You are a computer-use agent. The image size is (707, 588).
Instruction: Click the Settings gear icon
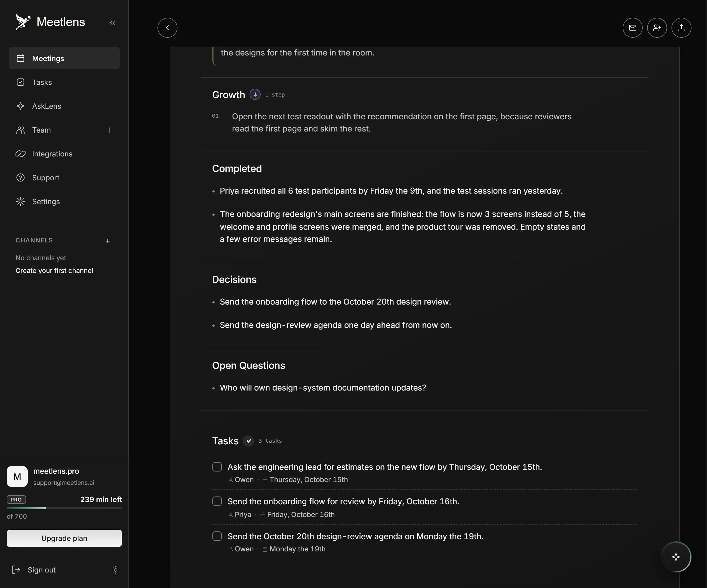[x=21, y=201]
